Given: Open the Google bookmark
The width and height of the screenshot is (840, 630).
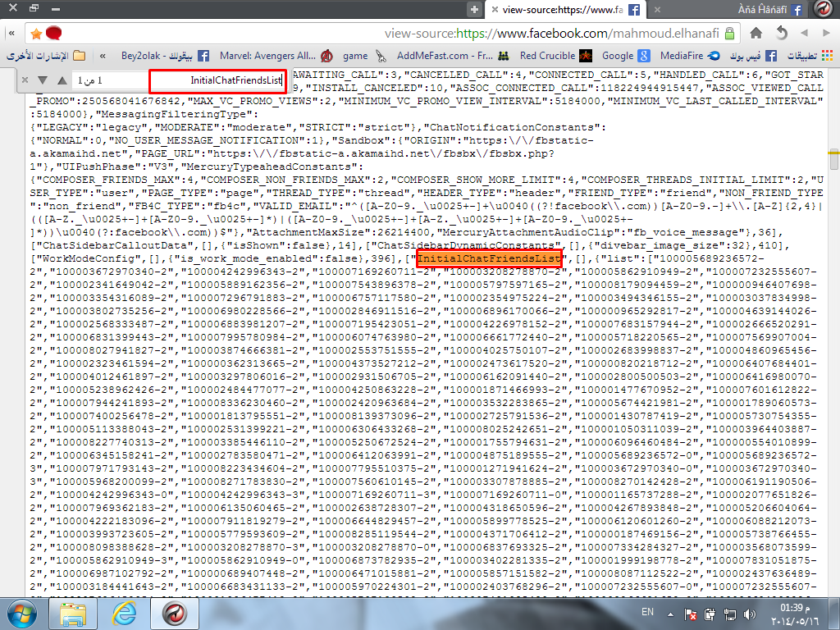Looking at the screenshot, I should (x=626, y=55).
